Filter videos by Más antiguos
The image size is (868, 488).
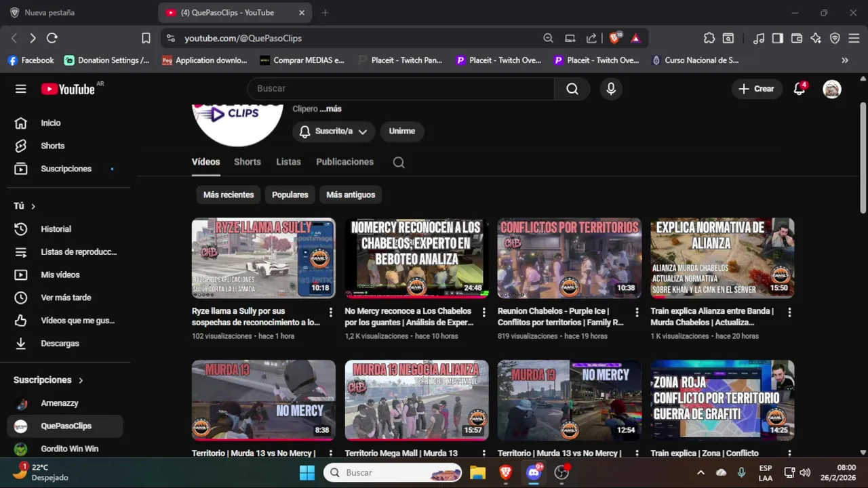(351, 195)
